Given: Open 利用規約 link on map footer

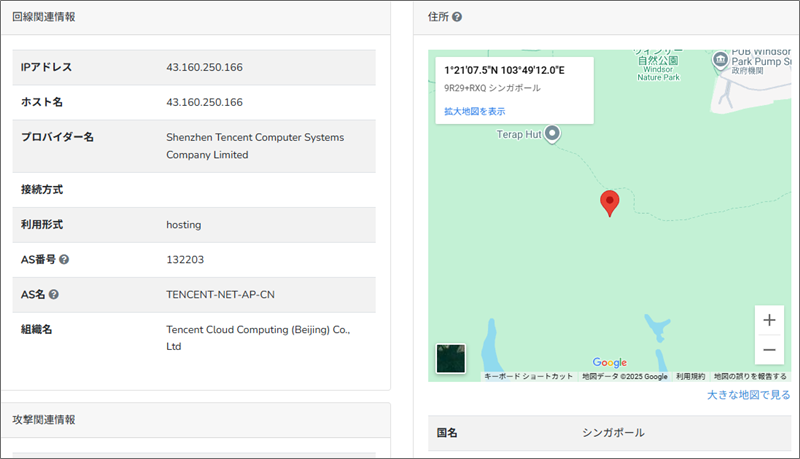Looking at the screenshot, I should click(690, 376).
